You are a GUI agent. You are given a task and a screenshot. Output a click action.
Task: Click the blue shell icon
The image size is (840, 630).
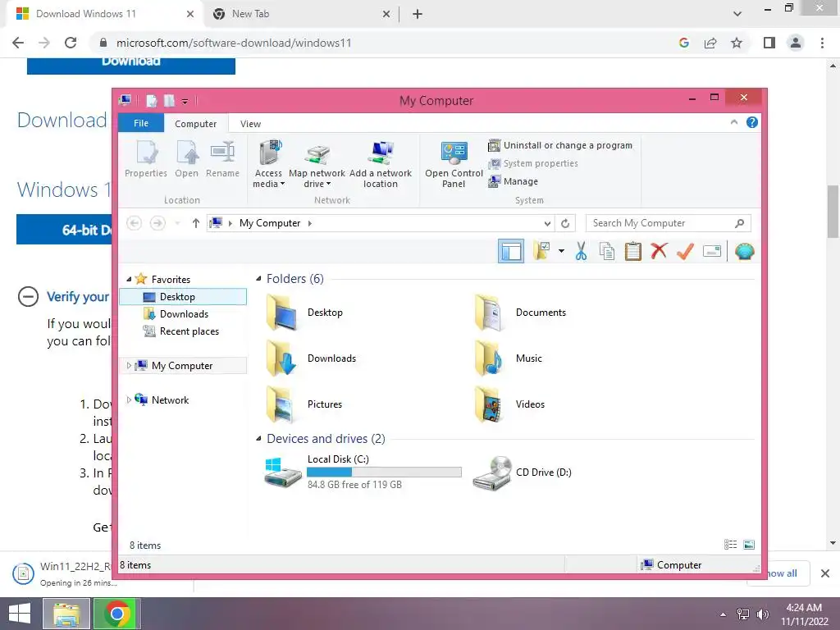(745, 251)
